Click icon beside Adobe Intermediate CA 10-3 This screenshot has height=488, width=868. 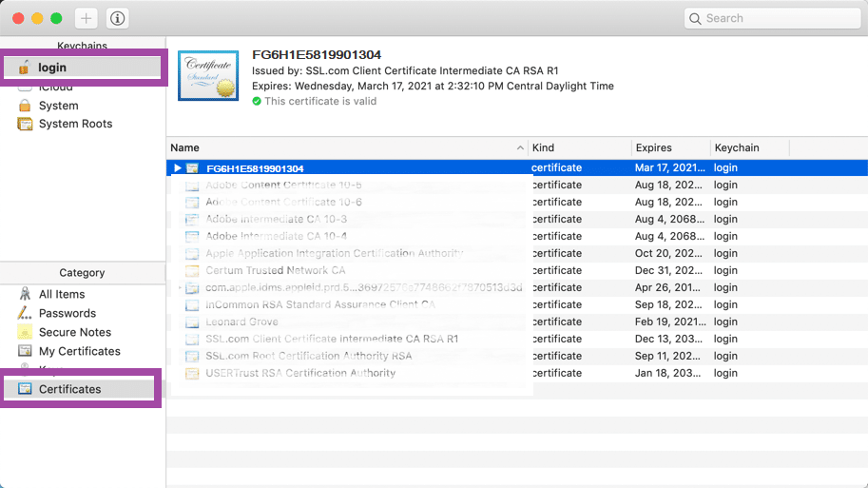click(x=192, y=220)
